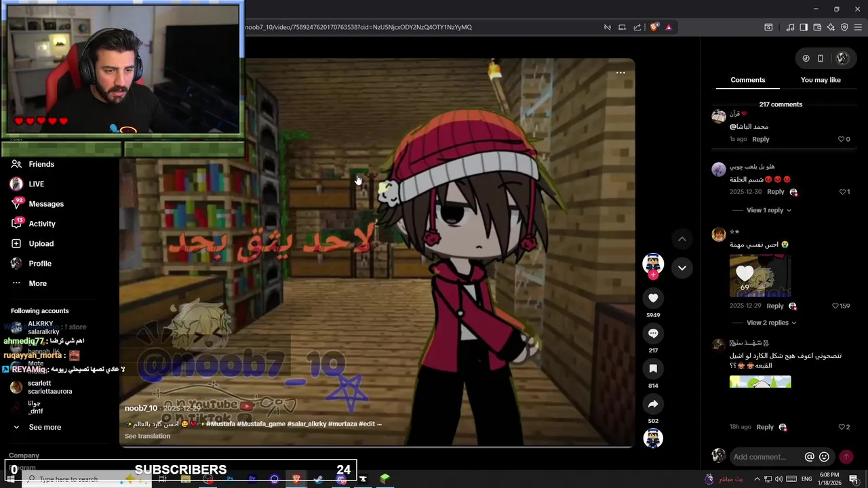The image size is (868, 488).
Task: Reply to the 2025-12-30 comment
Action: (x=776, y=192)
